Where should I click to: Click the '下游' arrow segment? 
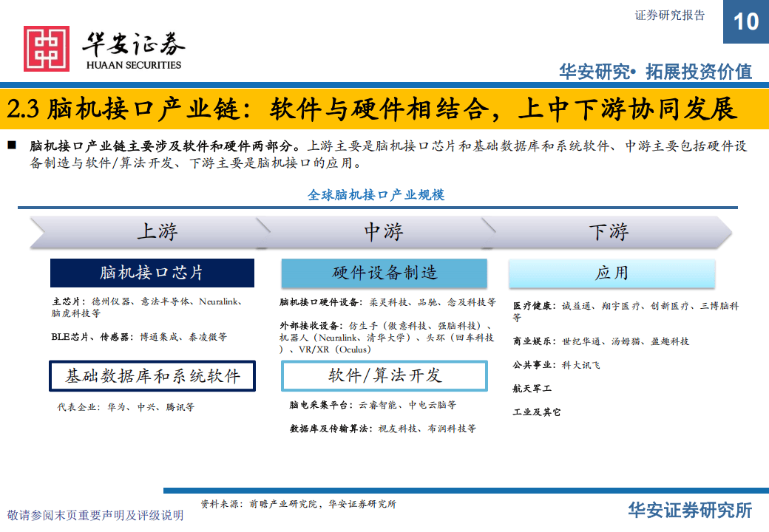[607, 232]
